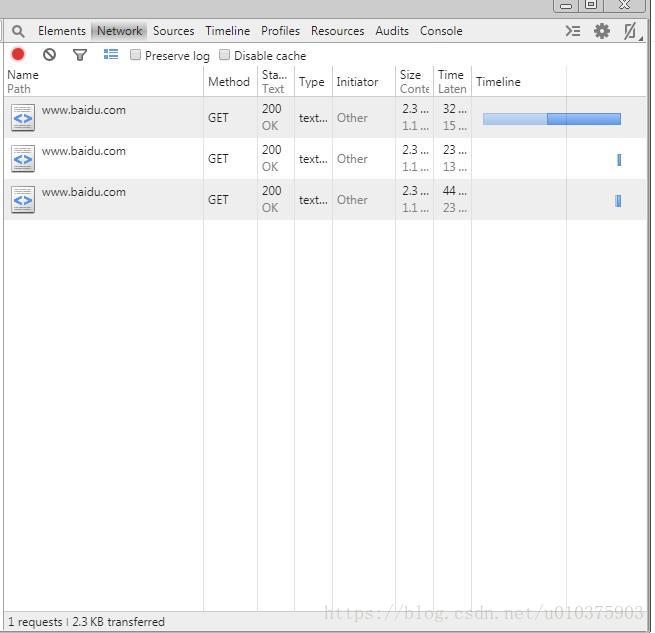This screenshot has width=655, height=633.
Task: Enable the Preserve log checkbox
Action: (135, 55)
